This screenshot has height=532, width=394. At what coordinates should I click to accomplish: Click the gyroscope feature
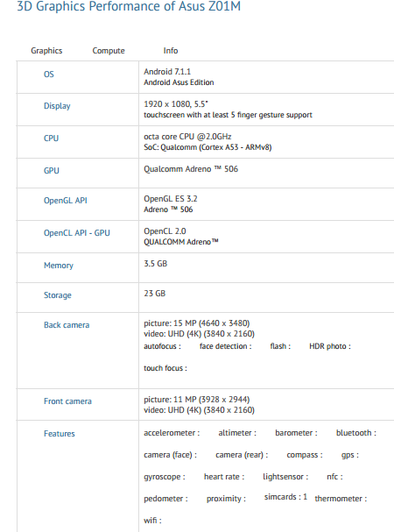165,477
